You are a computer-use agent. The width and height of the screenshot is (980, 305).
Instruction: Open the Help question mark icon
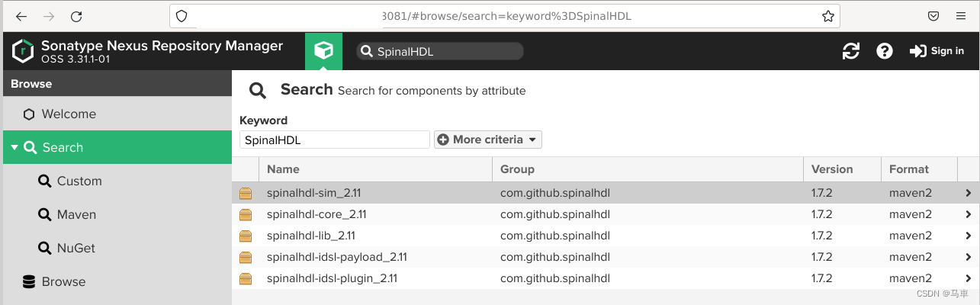click(x=884, y=51)
